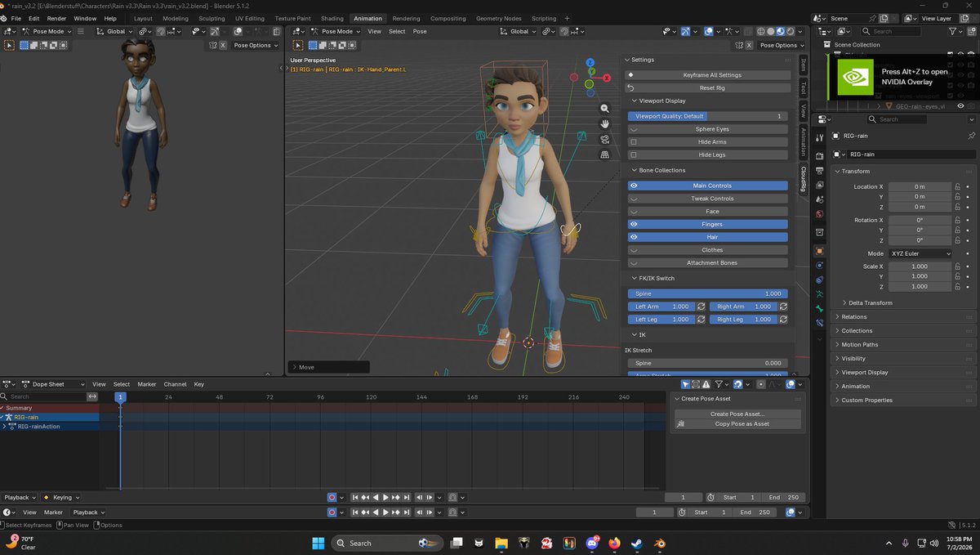Image resolution: width=980 pixels, height=555 pixels.
Task: Open the Output properties tab icon
Action: point(820,171)
